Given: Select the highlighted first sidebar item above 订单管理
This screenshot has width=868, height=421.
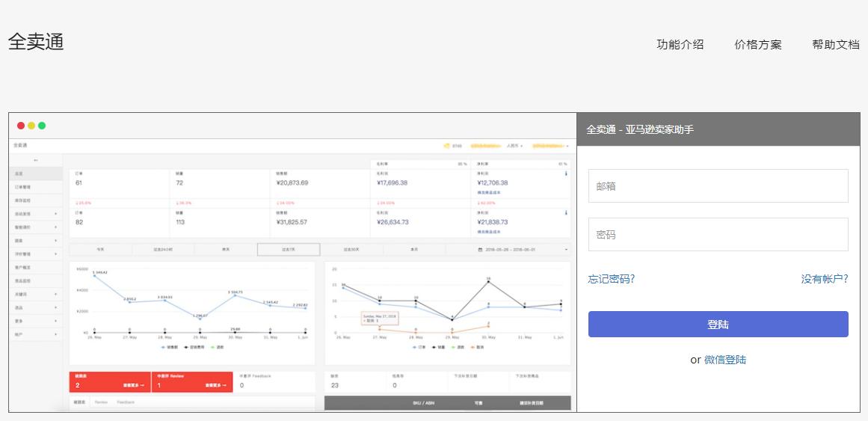Looking at the screenshot, I should click(36, 173).
